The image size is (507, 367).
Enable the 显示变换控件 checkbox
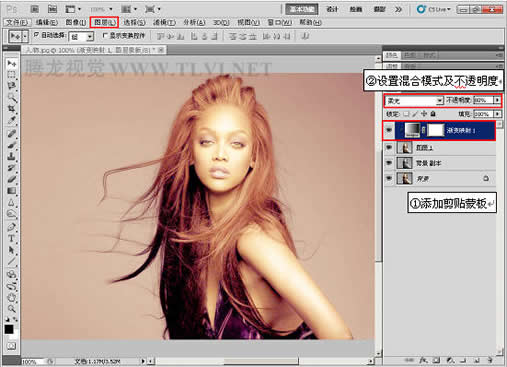(105, 35)
